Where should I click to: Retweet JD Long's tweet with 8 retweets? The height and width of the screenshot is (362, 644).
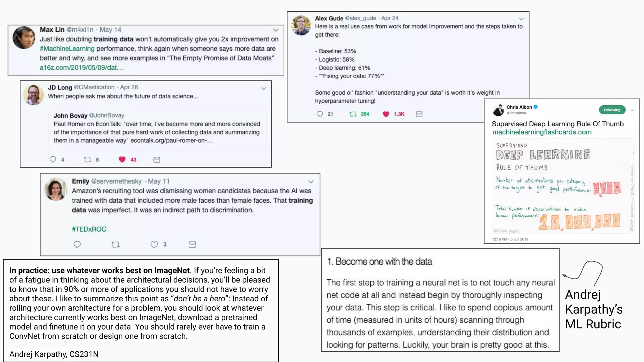[x=87, y=160]
